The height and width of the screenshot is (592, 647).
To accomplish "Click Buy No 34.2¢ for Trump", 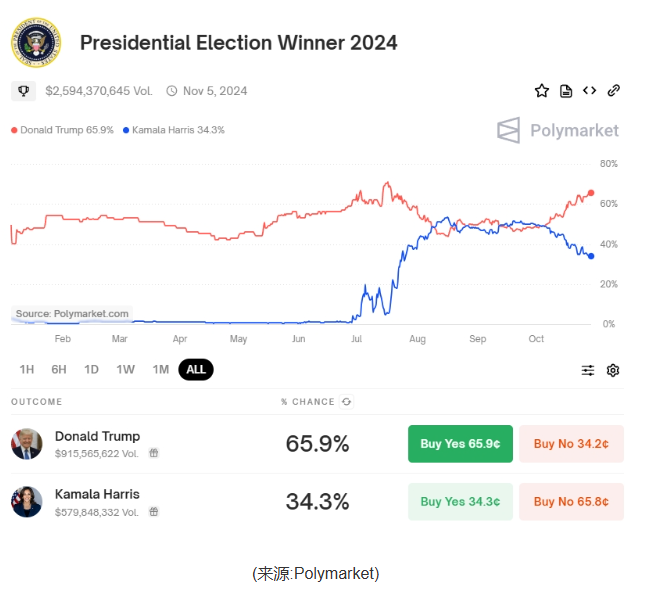I will pyautogui.click(x=571, y=443).
